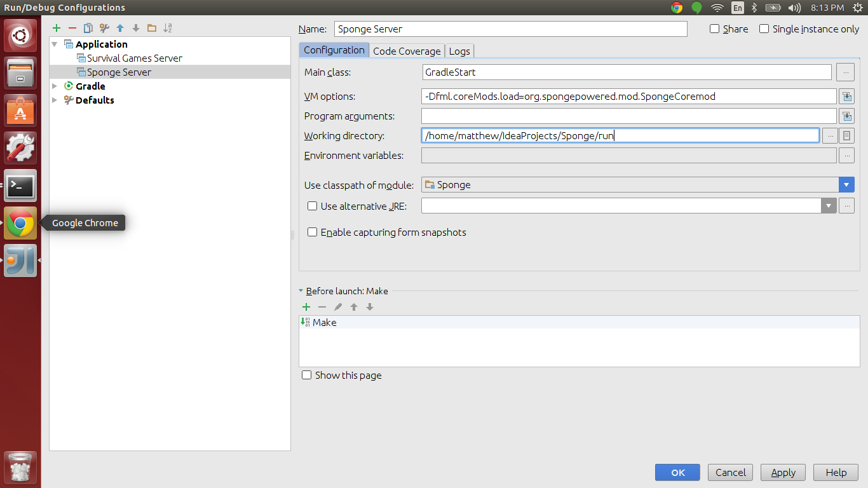Enable the Share checkbox
The image size is (868, 488).
(x=714, y=29)
